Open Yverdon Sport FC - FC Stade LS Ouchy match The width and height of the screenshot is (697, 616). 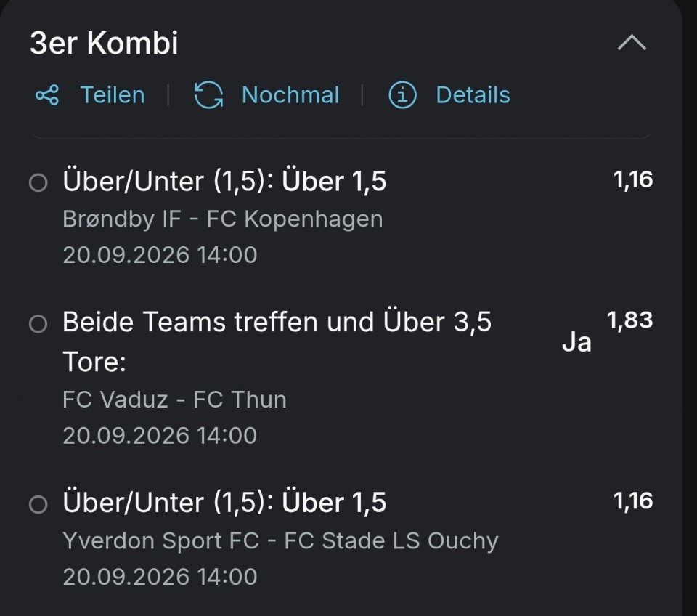pyautogui.click(x=280, y=541)
